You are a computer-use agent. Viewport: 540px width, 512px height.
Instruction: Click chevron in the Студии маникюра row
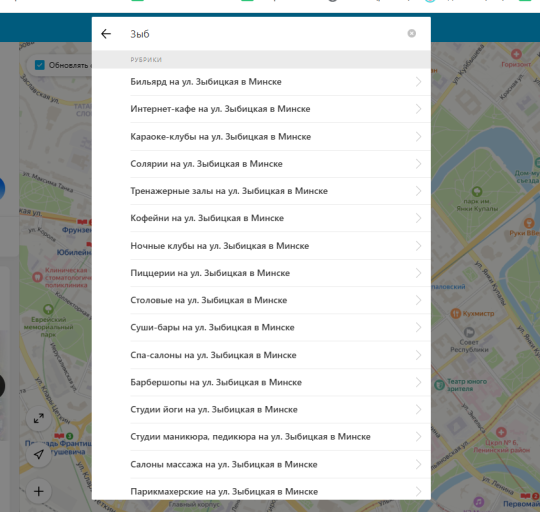click(418, 437)
